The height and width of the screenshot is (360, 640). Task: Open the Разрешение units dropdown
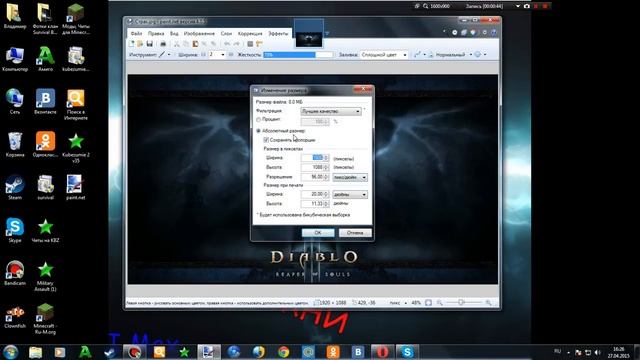click(350, 177)
